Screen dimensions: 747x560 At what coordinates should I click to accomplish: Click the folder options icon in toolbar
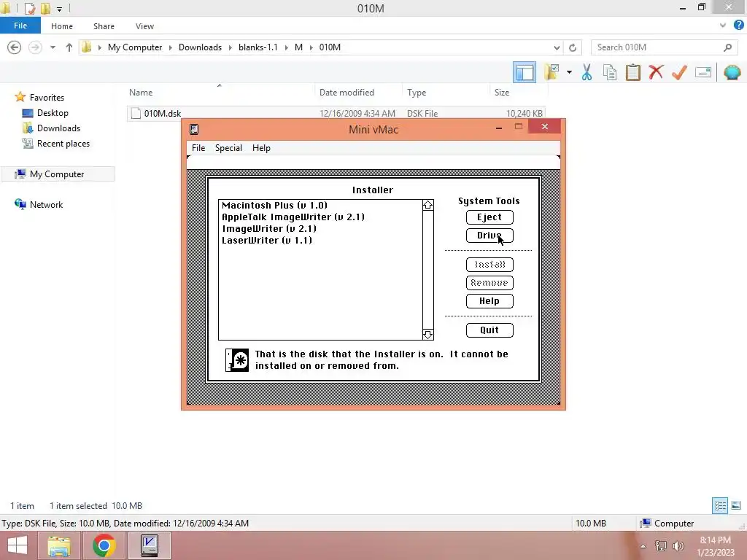click(x=552, y=72)
